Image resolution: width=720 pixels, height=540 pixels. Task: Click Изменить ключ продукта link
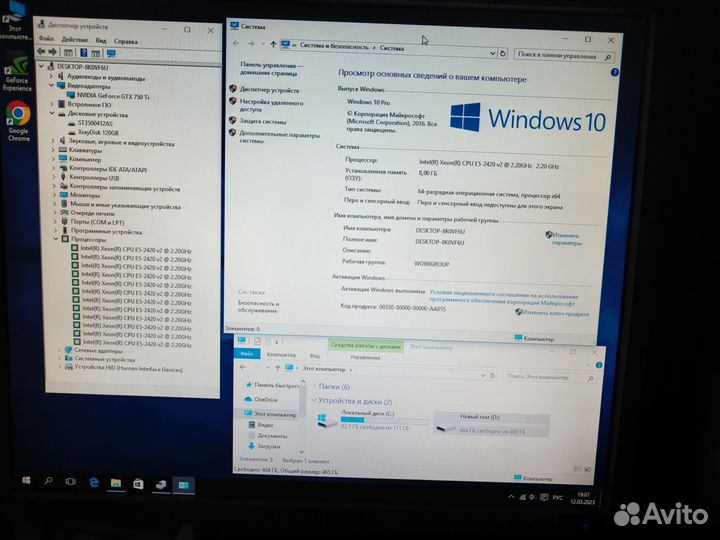(x=556, y=313)
